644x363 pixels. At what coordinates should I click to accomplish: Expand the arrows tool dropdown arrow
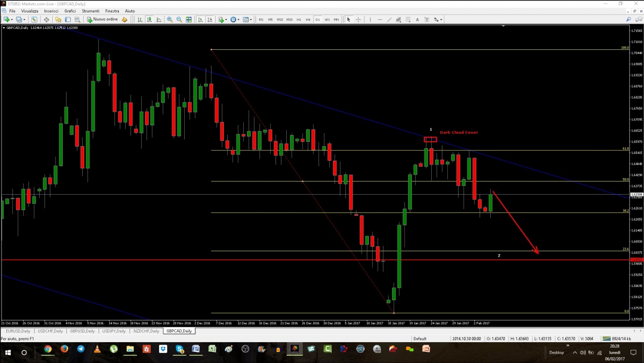point(441,20)
